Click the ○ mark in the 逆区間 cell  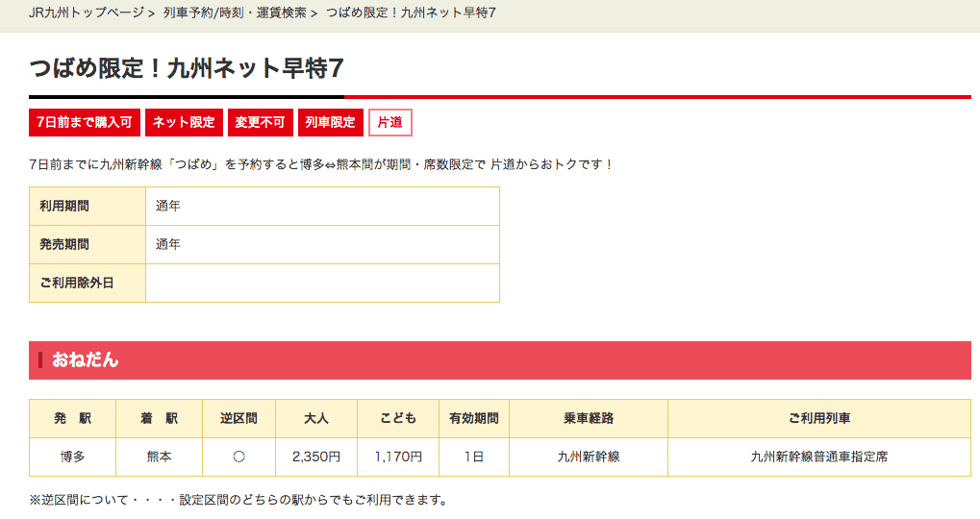[x=239, y=457]
